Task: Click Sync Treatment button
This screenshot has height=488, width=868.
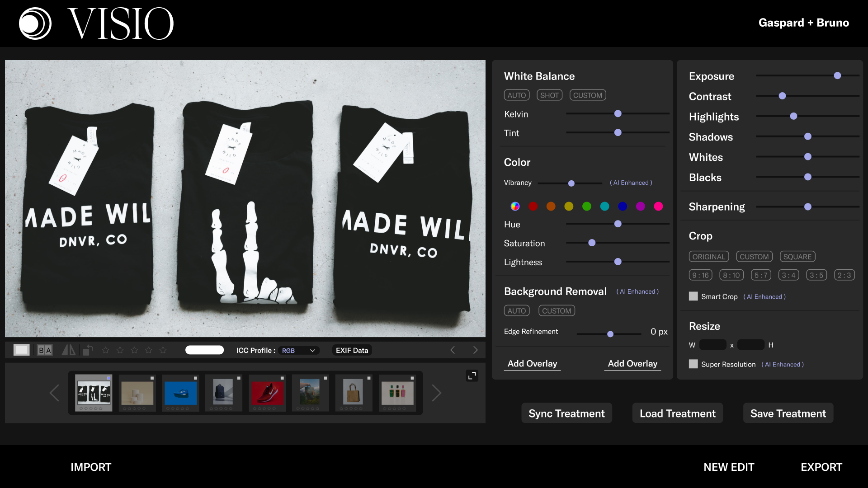Action: (x=566, y=413)
